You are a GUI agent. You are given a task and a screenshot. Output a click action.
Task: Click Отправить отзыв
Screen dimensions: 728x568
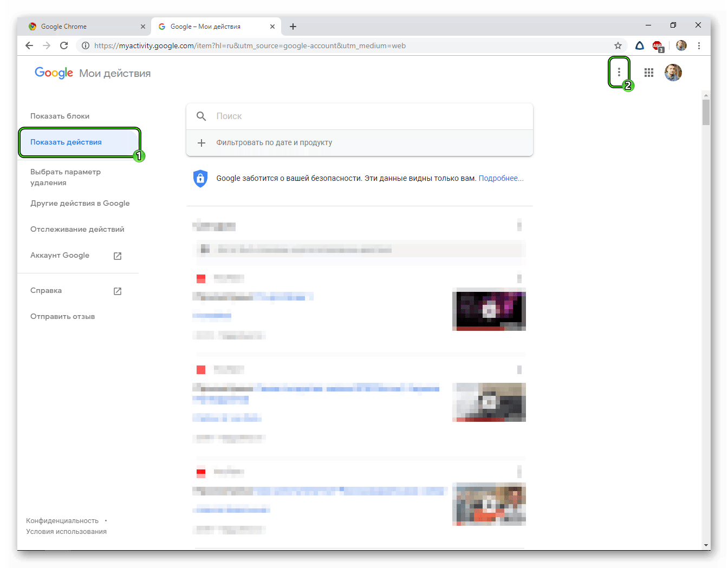[62, 316]
